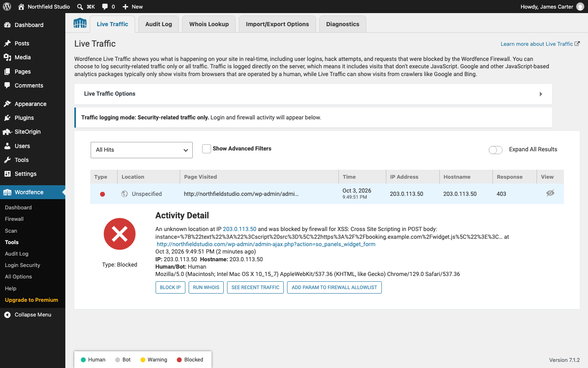The height and width of the screenshot is (368, 588).
Task: Open James Carter's avatar icon
Action: click(580, 7)
